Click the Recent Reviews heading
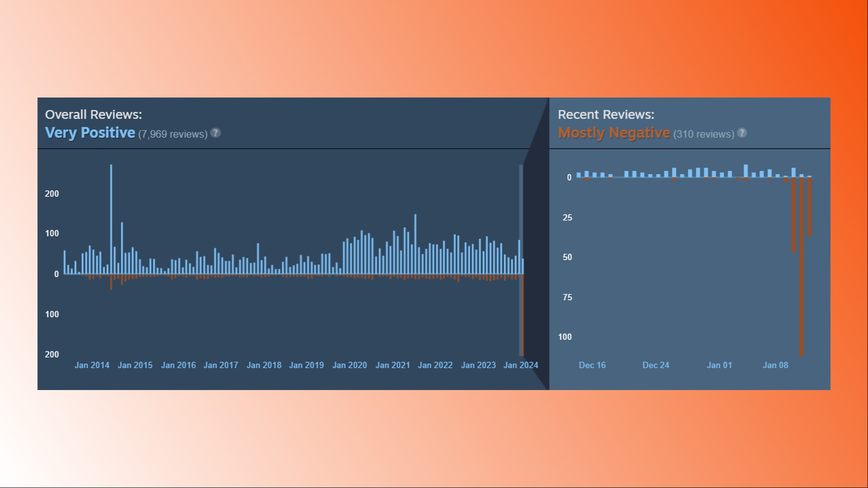The image size is (868, 488). coord(606,115)
